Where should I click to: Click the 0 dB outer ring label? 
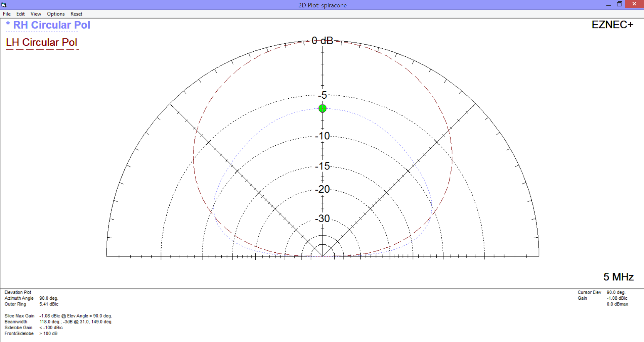pyautogui.click(x=322, y=41)
